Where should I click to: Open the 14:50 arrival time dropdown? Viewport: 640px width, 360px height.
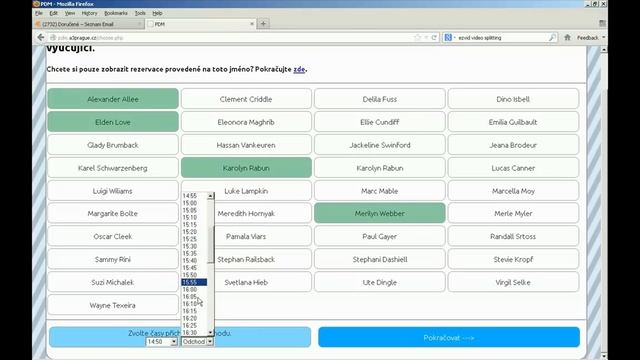pyautogui.click(x=162, y=342)
